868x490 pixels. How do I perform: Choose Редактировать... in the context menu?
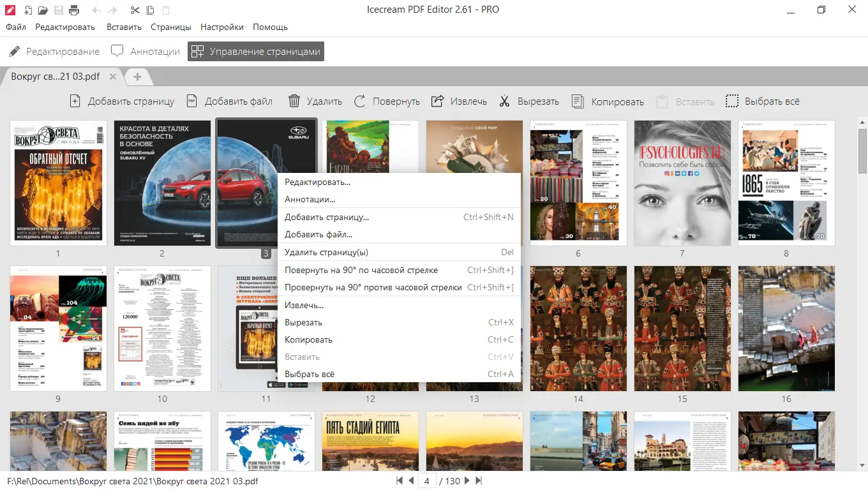399,182
